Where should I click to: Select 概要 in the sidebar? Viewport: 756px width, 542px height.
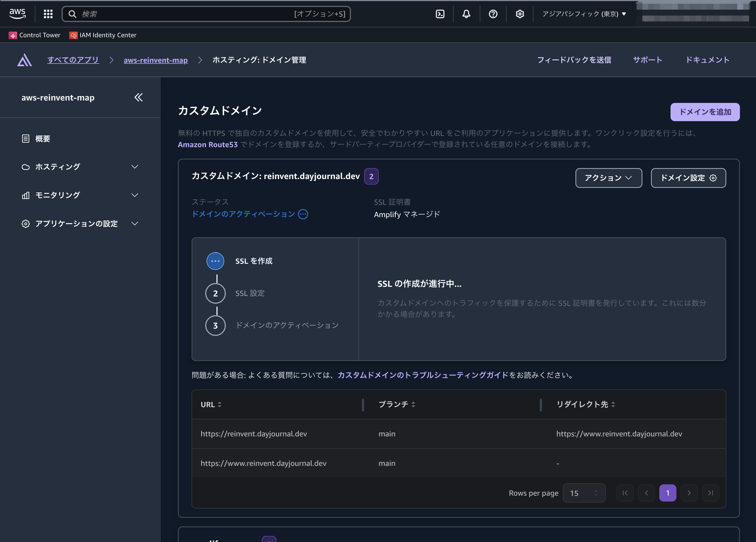pyautogui.click(x=43, y=139)
